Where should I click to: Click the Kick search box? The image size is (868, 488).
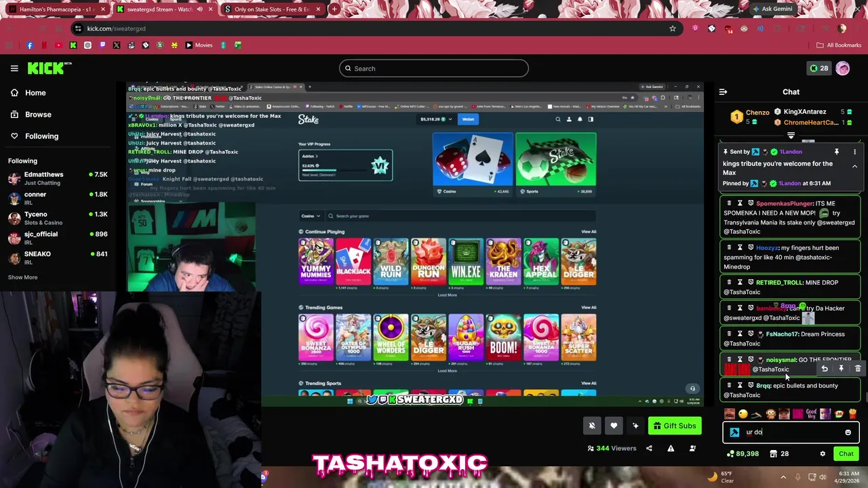pos(433,68)
